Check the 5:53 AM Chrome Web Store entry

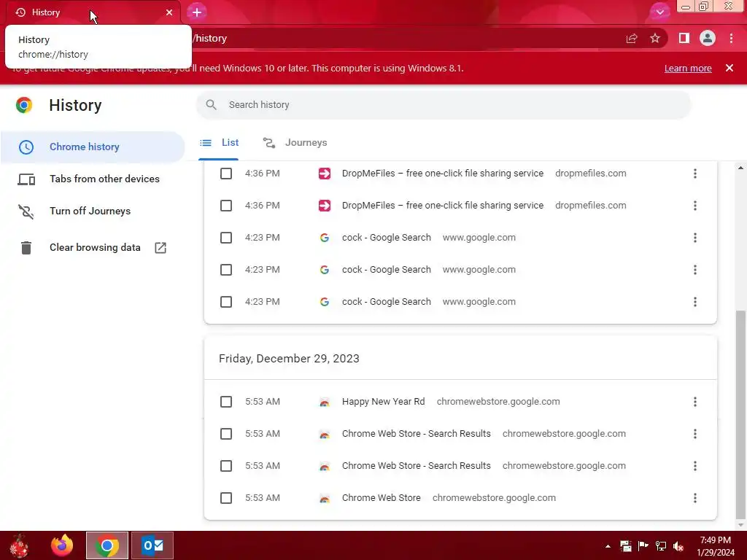click(x=226, y=498)
